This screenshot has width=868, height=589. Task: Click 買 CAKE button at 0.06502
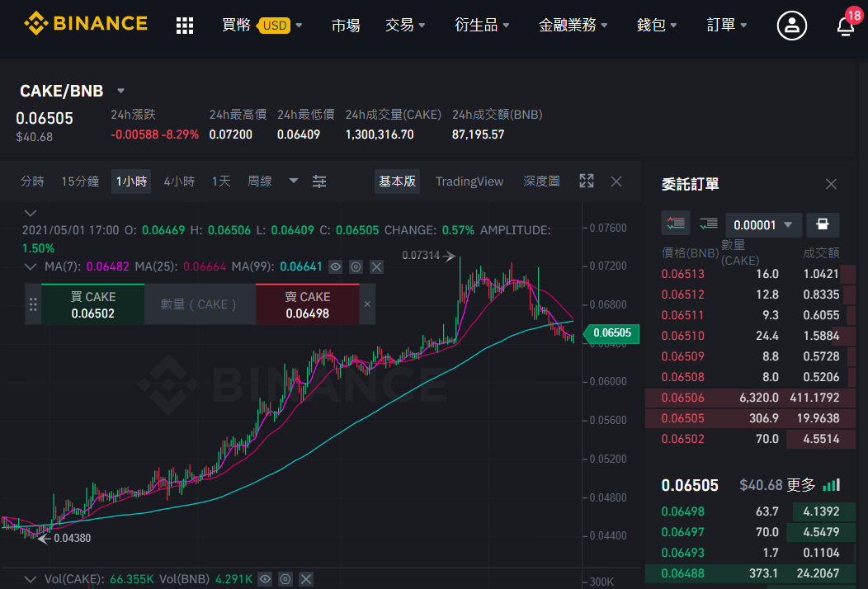pos(93,304)
